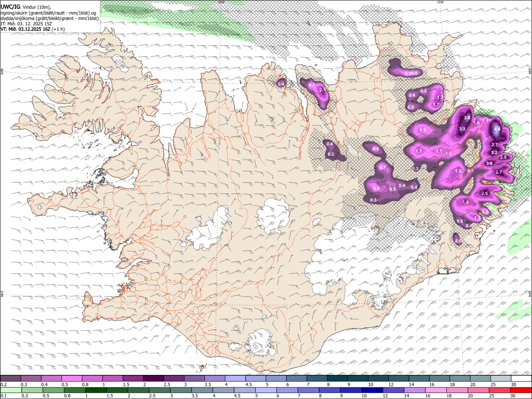Image resolution: width=532 pixels, height=399 pixels.
Task: Click the pink 16 swatch in bottom legend row
Action: 436,390
